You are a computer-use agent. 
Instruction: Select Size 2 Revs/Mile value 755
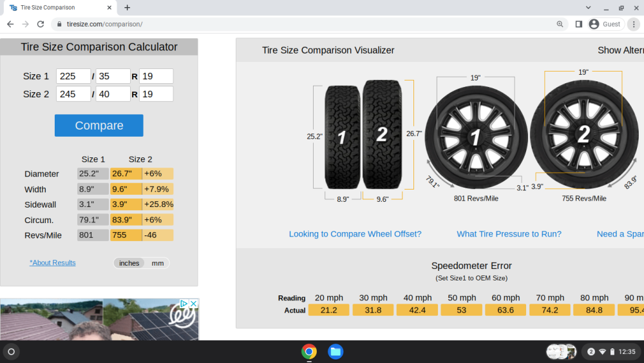(126, 235)
